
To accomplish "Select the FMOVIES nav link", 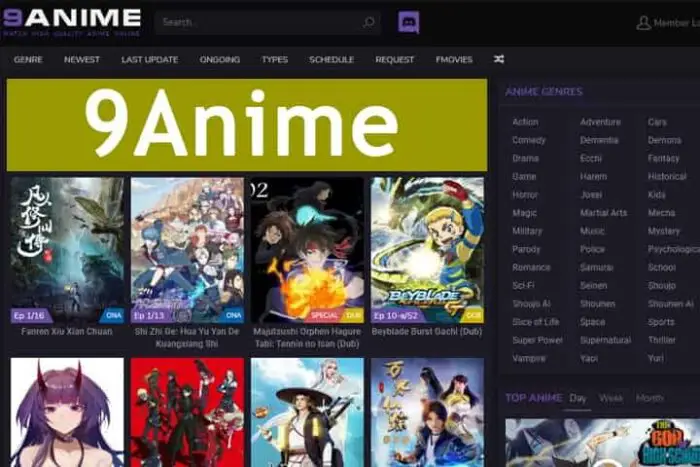I will 454,60.
